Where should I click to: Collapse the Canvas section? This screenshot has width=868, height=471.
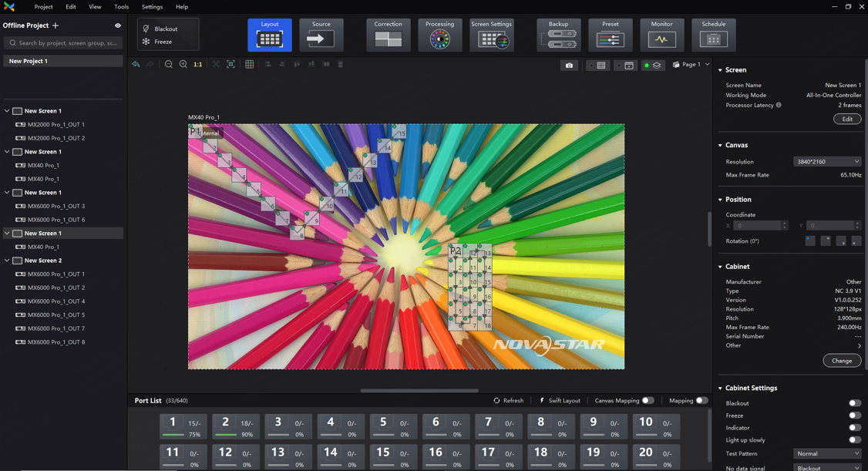click(x=720, y=145)
